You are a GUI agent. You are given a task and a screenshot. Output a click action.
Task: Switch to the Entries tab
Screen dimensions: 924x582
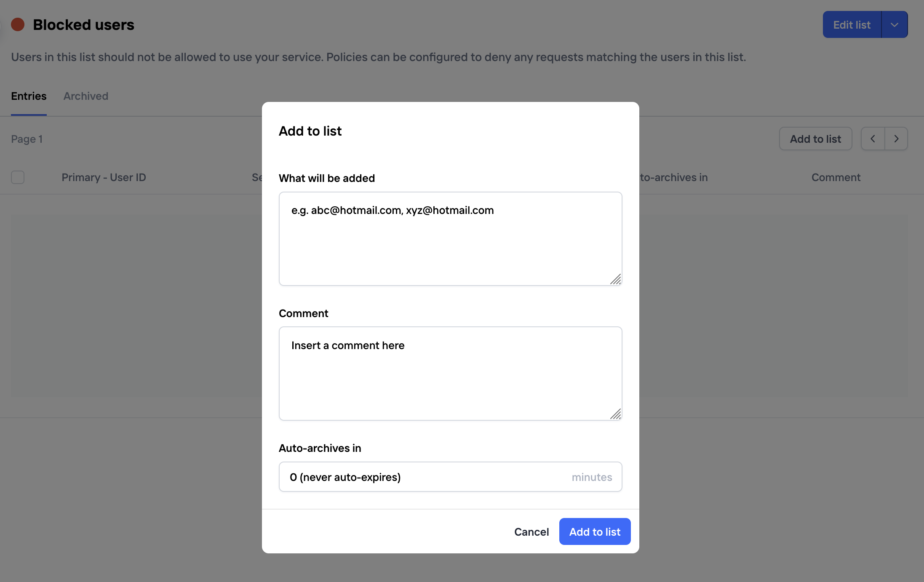[28, 96]
